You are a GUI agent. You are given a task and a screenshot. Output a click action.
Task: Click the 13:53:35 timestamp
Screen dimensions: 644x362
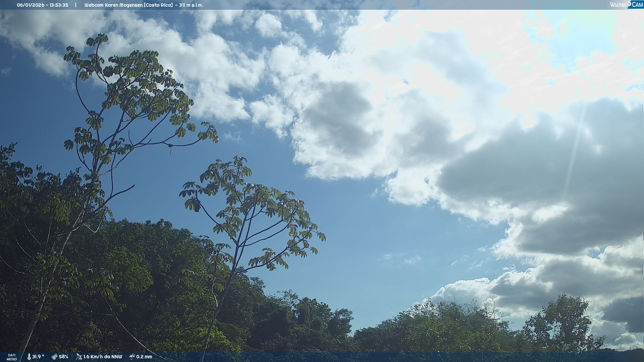pos(59,5)
